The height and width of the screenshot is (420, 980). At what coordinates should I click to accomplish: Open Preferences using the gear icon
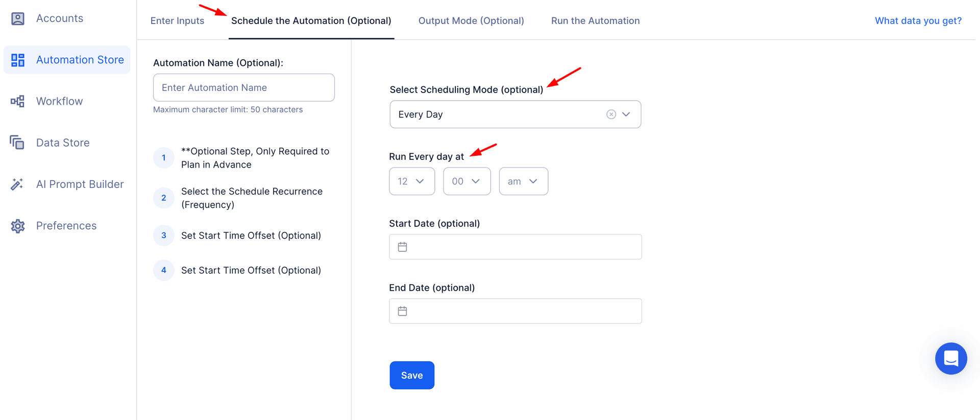click(x=18, y=226)
